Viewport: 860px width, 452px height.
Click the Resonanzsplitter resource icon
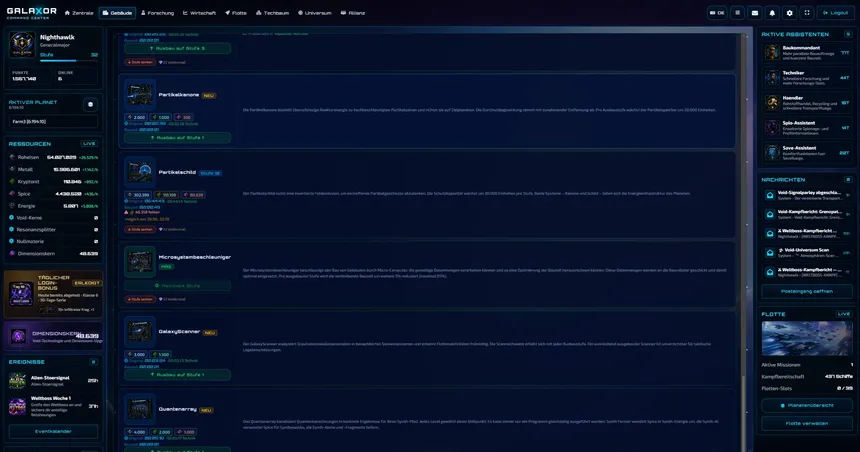click(12, 229)
